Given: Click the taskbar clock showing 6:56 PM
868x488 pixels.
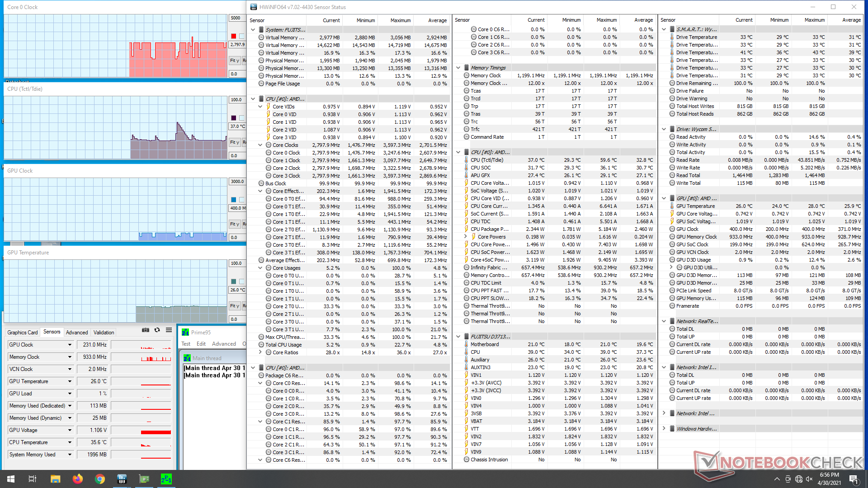Looking at the screenshot, I should 829,479.
